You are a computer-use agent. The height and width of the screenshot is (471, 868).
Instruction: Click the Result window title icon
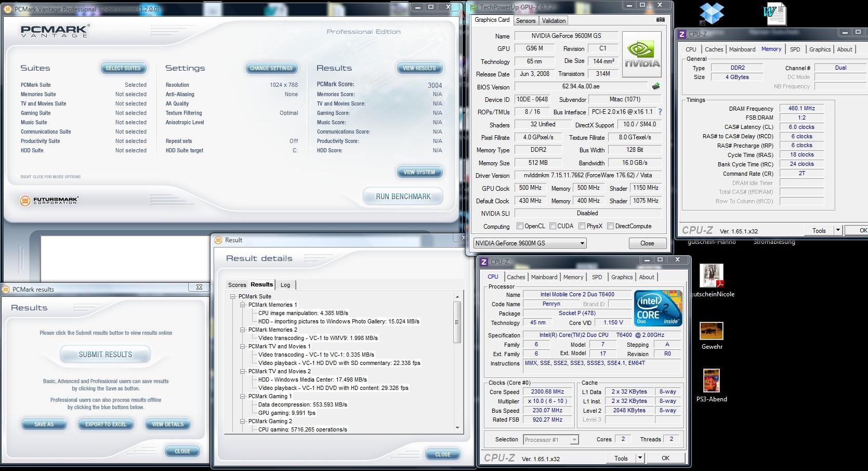[219, 240]
